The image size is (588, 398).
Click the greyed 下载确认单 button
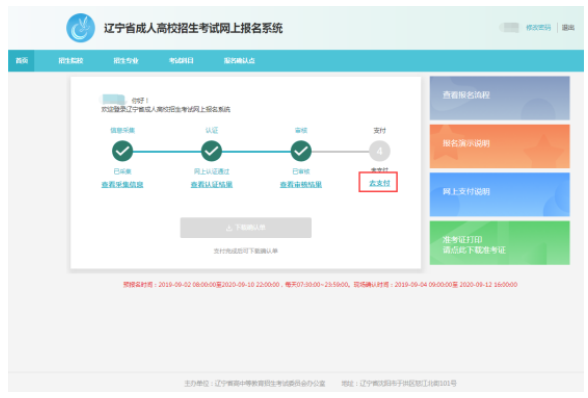tap(246, 227)
